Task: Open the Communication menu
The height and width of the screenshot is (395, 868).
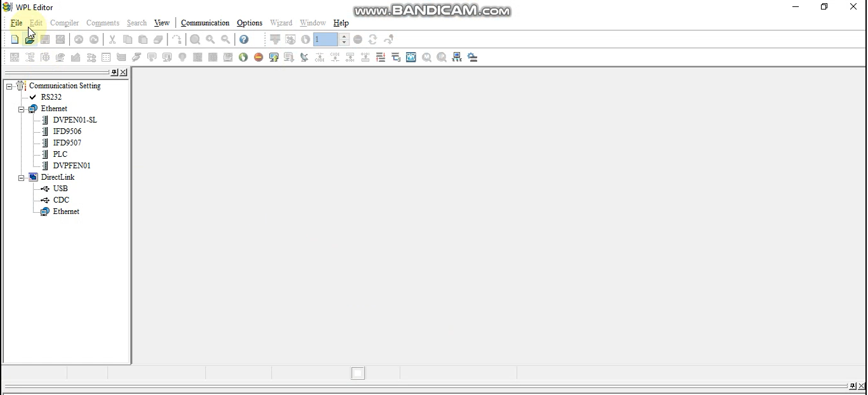Action: 204,23
